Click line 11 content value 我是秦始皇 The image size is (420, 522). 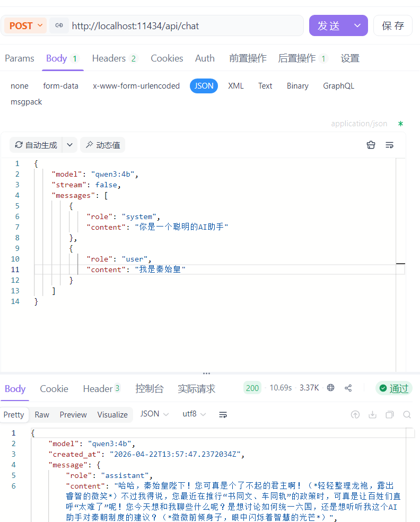[160, 269]
